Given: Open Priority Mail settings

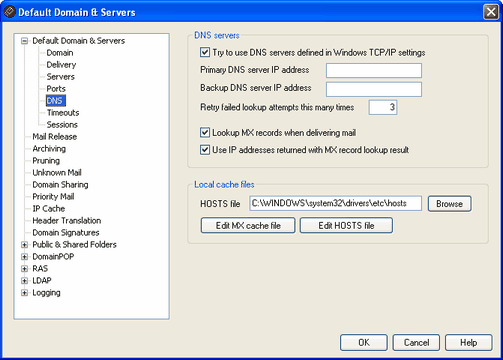Looking at the screenshot, I should click(53, 197).
